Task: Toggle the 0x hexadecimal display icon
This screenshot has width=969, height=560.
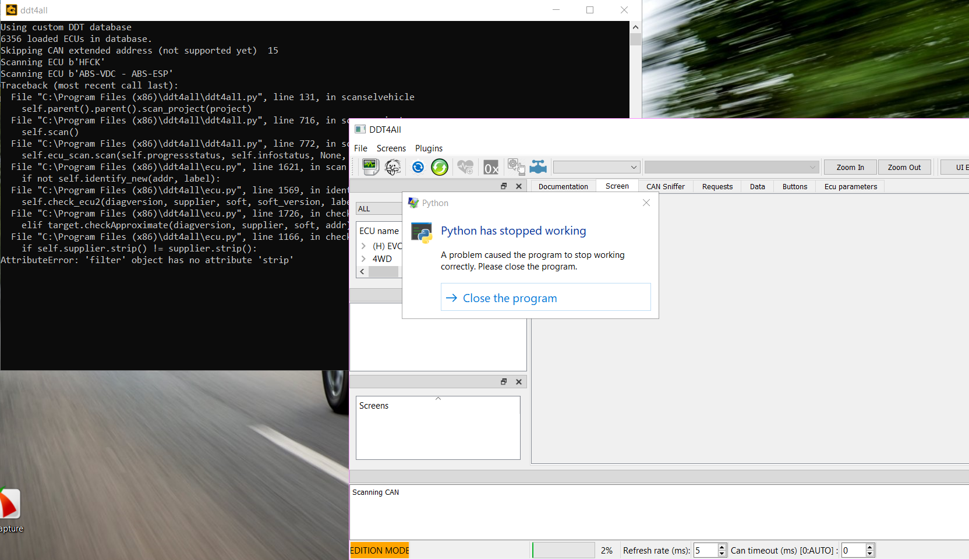Action: [x=490, y=167]
